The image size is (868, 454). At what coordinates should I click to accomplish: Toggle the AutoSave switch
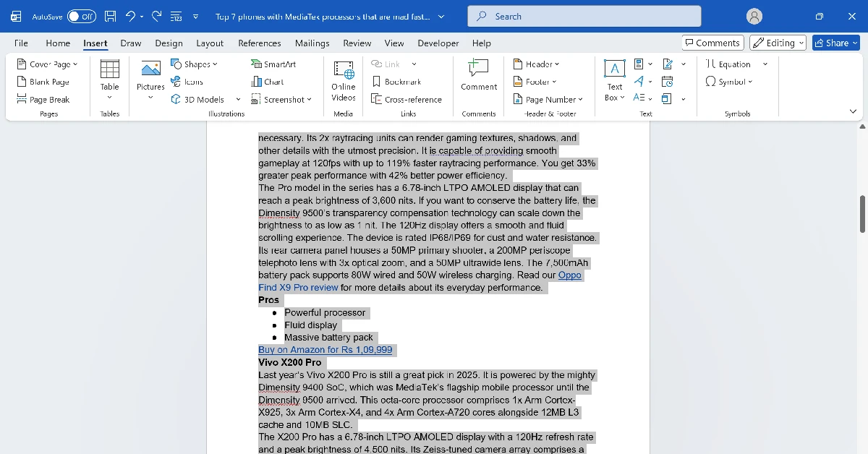click(82, 16)
